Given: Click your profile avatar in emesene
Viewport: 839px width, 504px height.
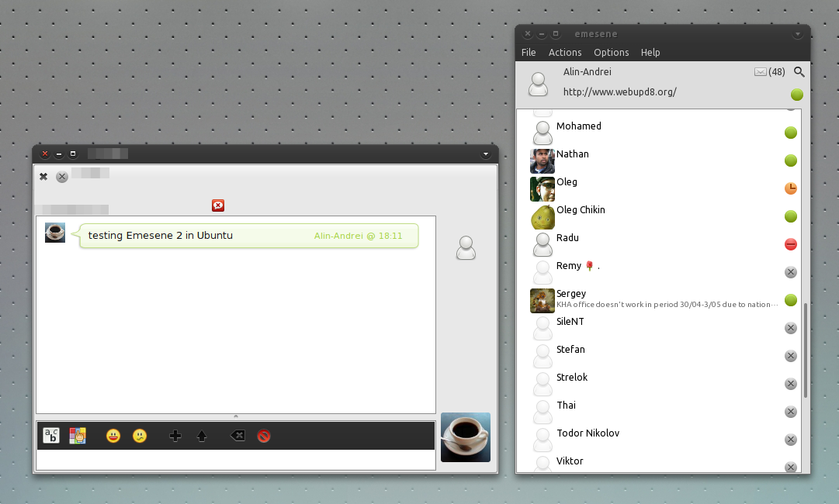Looking at the screenshot, I should (539, 84).
